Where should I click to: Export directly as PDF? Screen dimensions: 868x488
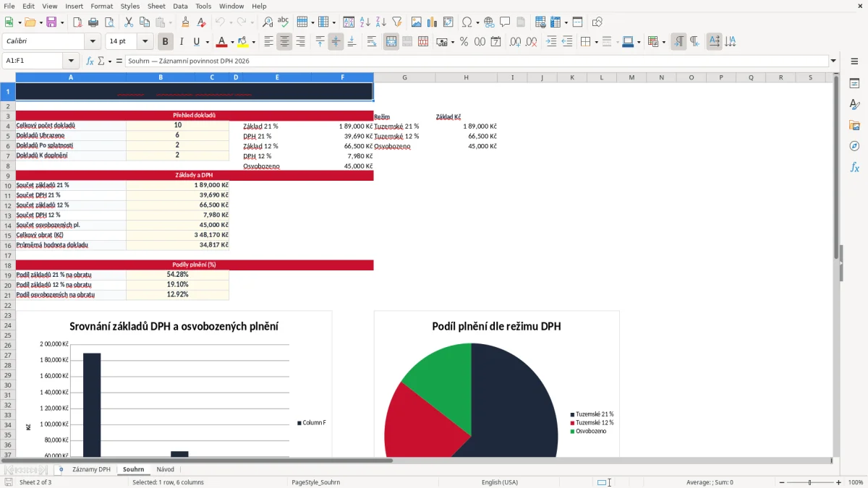(x=77, y=22)
